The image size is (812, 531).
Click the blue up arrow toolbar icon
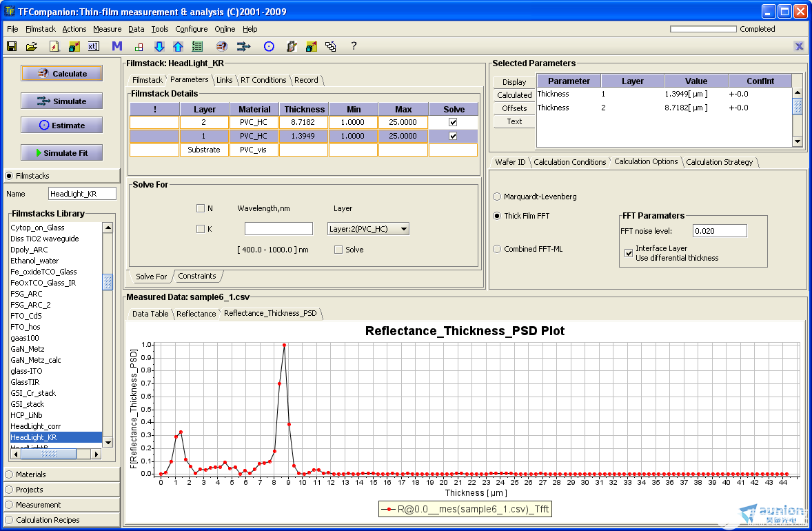click(178, 46)
